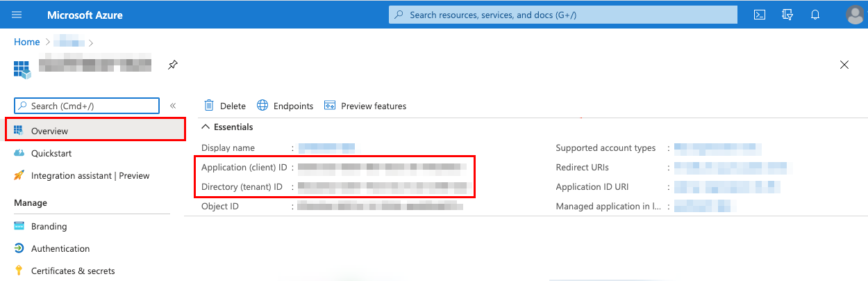868x281 pixels.
Task: Click the Integration assistant rocket icon
Action: [x=19, y=175]
